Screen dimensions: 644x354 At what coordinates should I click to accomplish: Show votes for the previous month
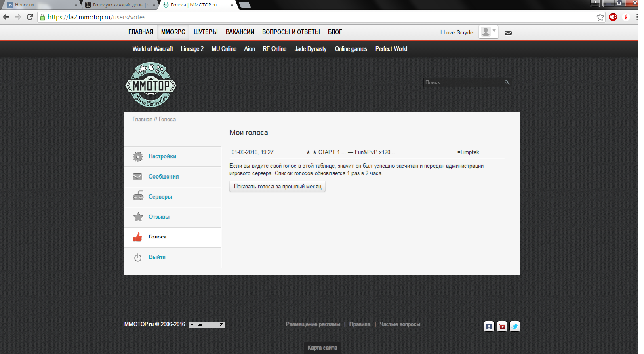(278, 187)
